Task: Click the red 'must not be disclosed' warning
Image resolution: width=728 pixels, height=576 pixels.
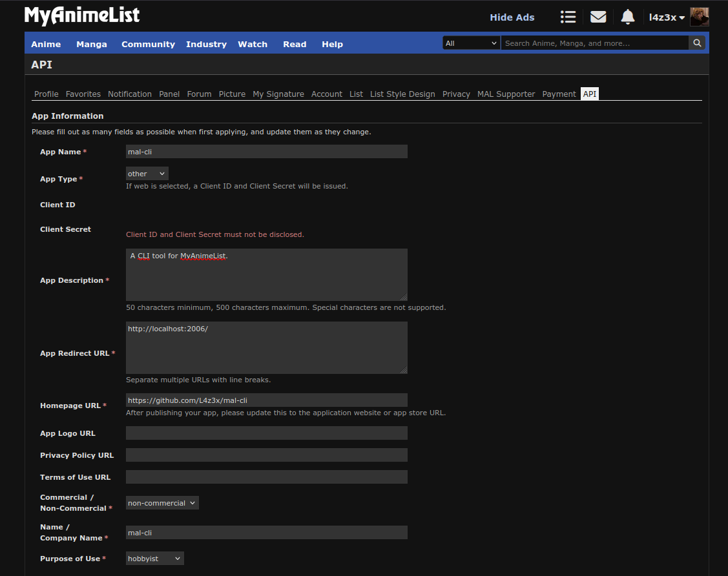Action: coord(215,235)
